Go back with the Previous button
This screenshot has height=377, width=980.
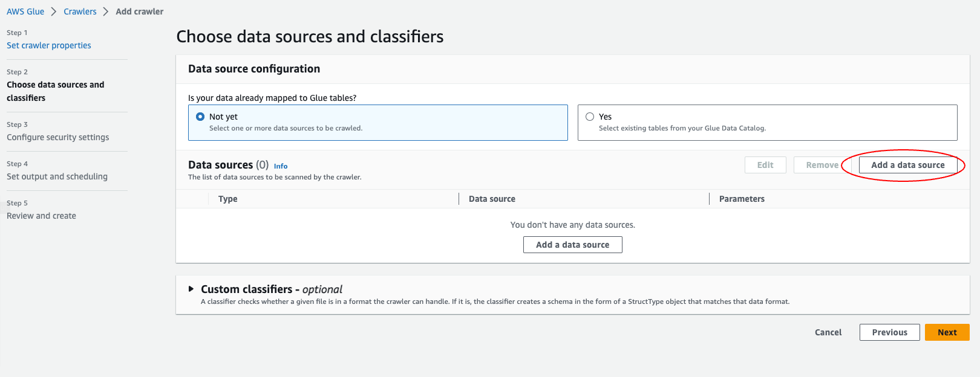pos(889,332)
